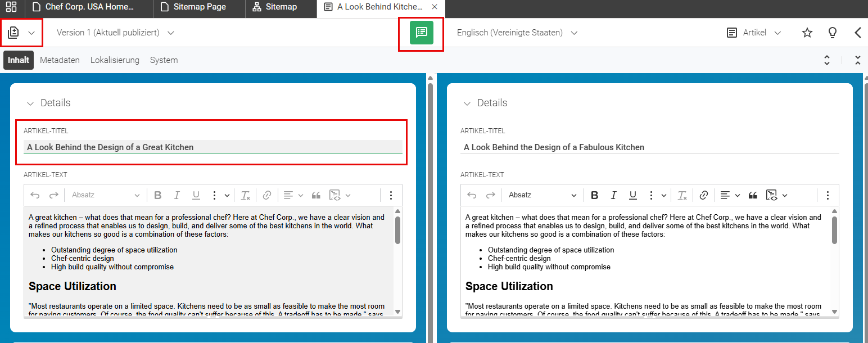Switch to the Metadaten tab
The width and height of the screenshot is (868, 343).
point(60,60)
